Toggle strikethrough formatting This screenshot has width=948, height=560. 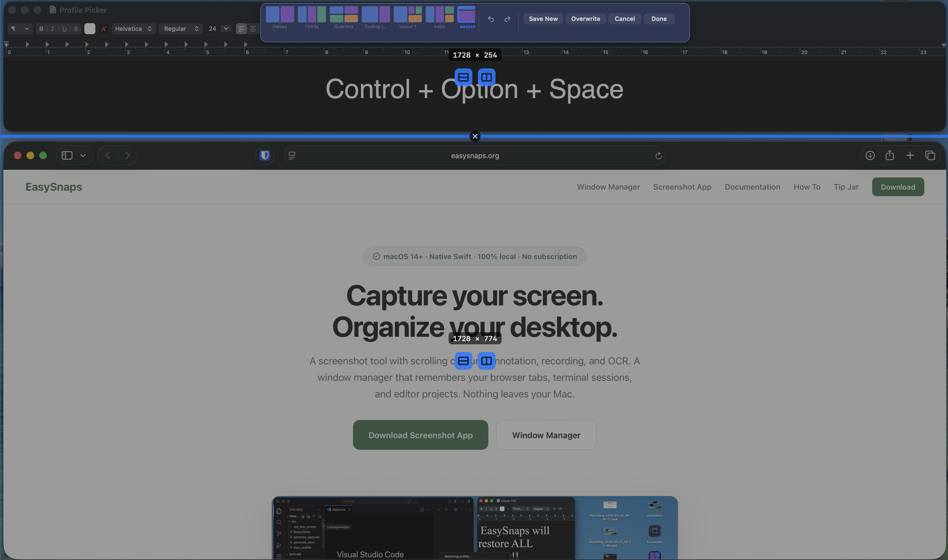76,29
